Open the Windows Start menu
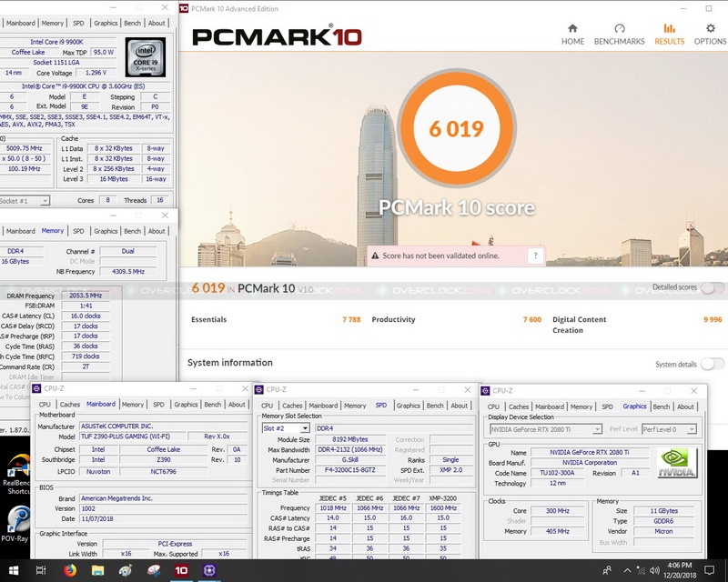This screenshot has width=728, height=582. (x=13, y=570)
